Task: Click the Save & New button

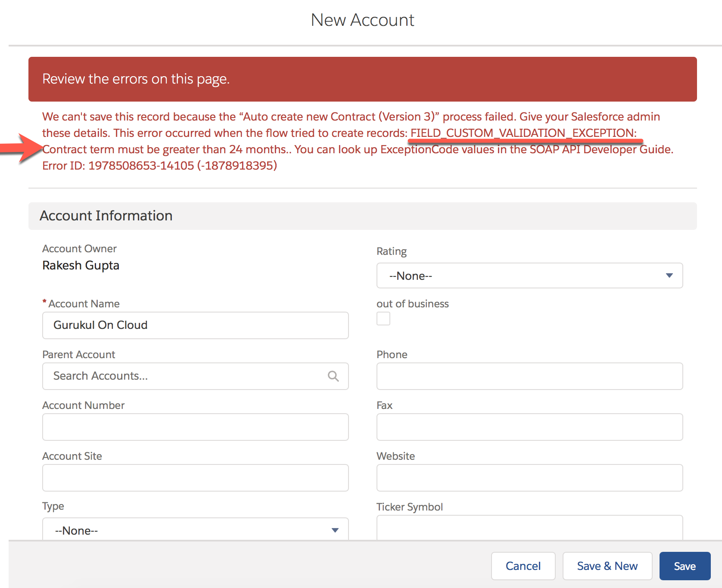Action: click(x=607, y=566)
